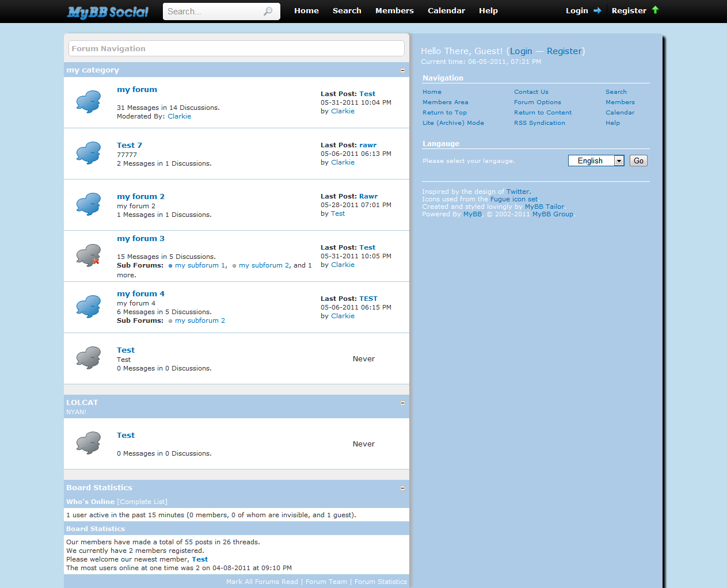This screenshot has width=727, height=588.
Task: Open Calendar in the top menu
Action: pyautogui.click(x=446, y=11)
